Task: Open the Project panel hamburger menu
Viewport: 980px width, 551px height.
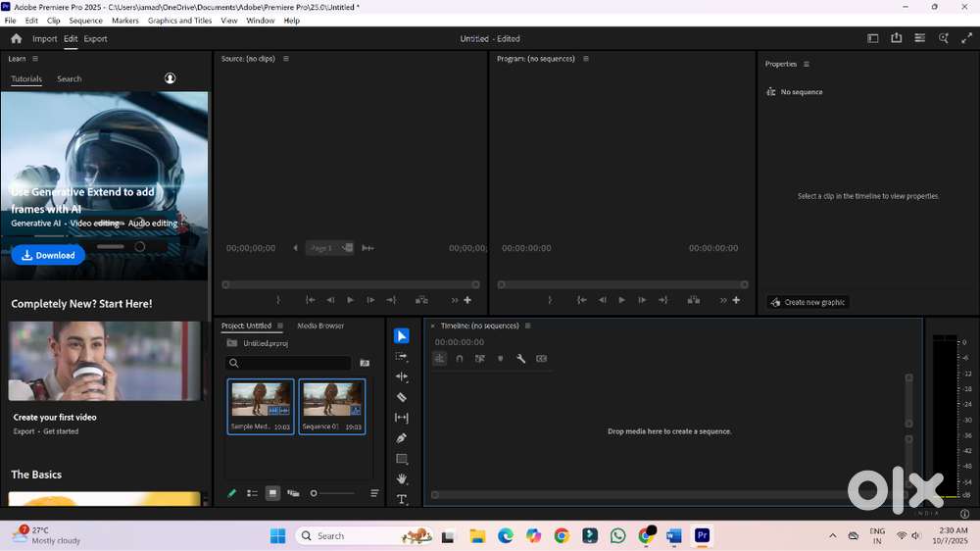Action: coord(279,326)
